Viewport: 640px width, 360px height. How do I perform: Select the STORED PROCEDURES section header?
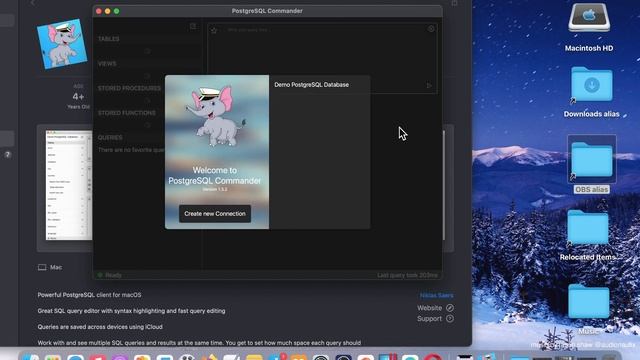click(129, 88)
